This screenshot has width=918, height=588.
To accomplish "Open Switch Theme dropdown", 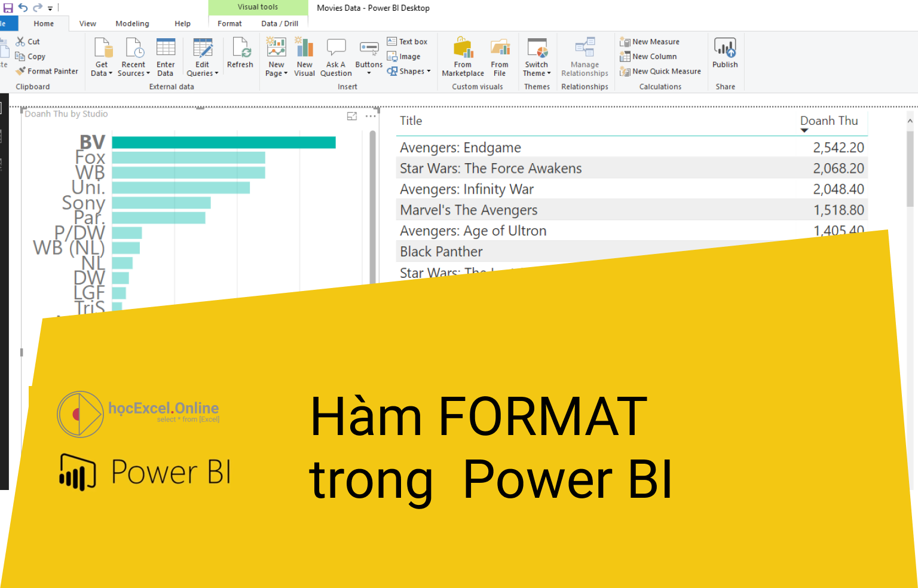I will tap(537, 57).
